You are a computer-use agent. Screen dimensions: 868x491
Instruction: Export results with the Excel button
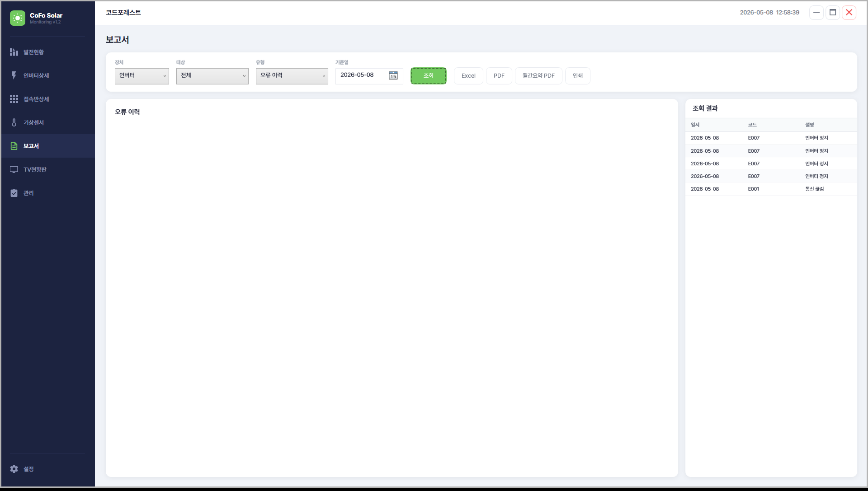click(x=468, y=76)
